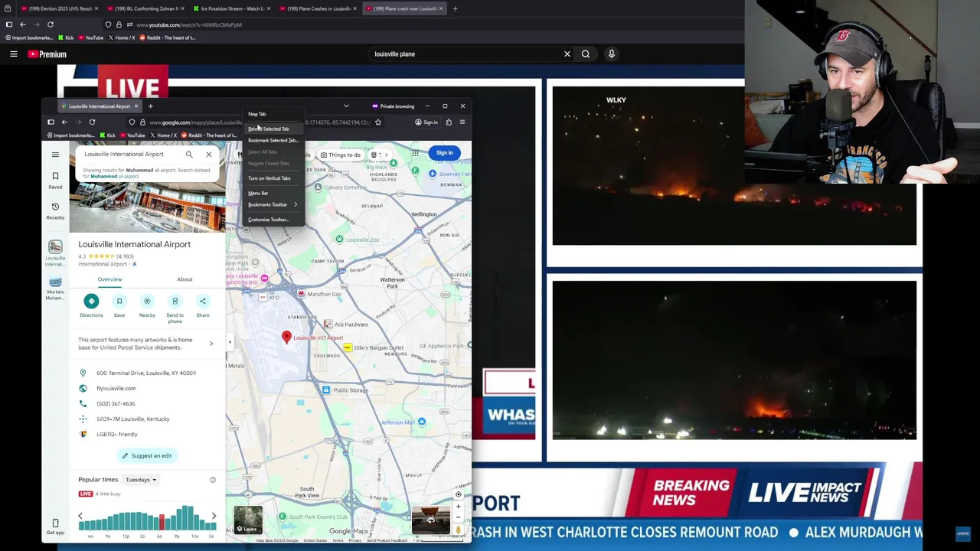Zoom in on the map
Viewport: 980px width, 551px height.
[459, 507]
